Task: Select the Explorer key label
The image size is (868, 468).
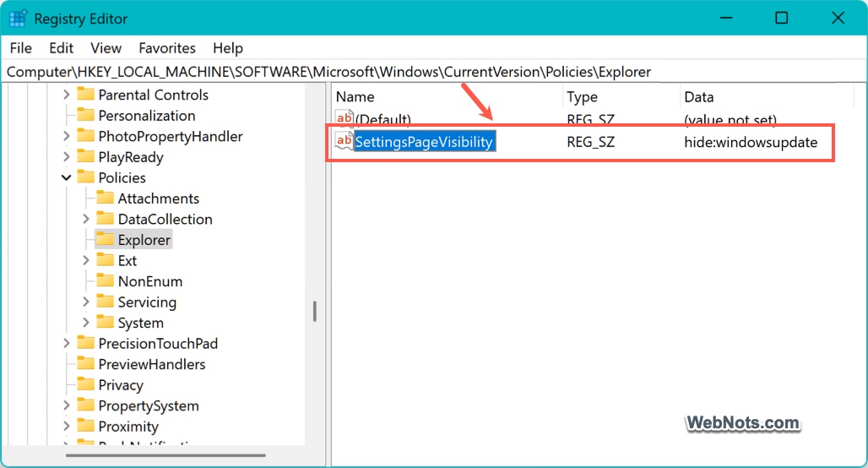Action: tap(144, 240)
